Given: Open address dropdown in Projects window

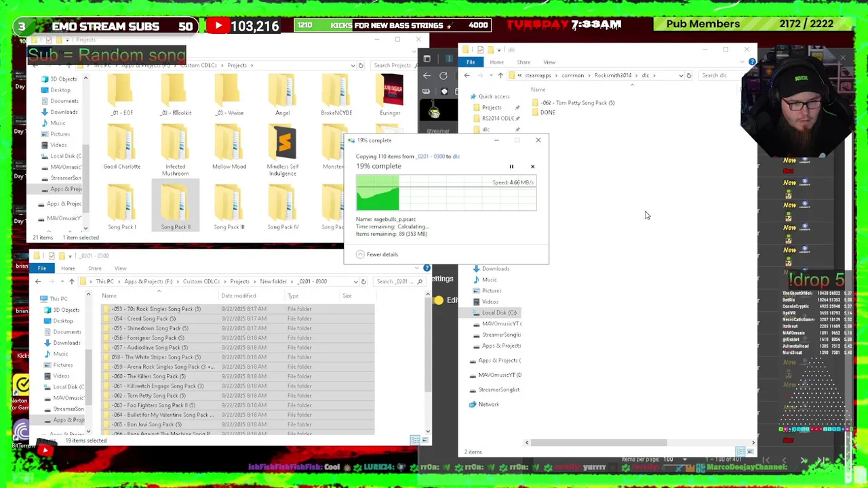Looking at the screenshot, I should [x=353, y=65].
